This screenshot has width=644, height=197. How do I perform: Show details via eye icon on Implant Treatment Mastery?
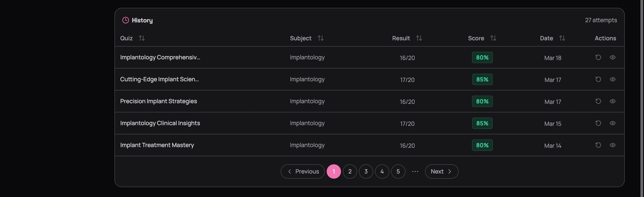(613, 145)
